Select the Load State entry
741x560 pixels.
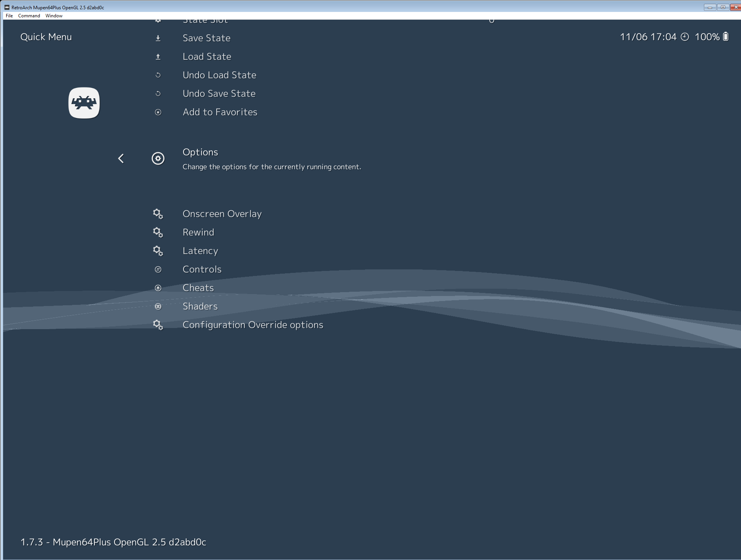pos(207,57)
